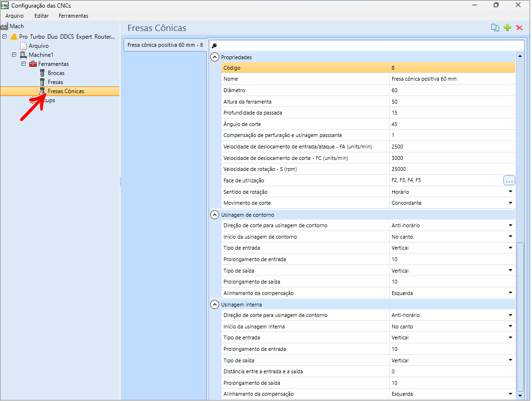Click the application icon in title bar
This screenshot has height=401, width=532.
pos(5,5)
